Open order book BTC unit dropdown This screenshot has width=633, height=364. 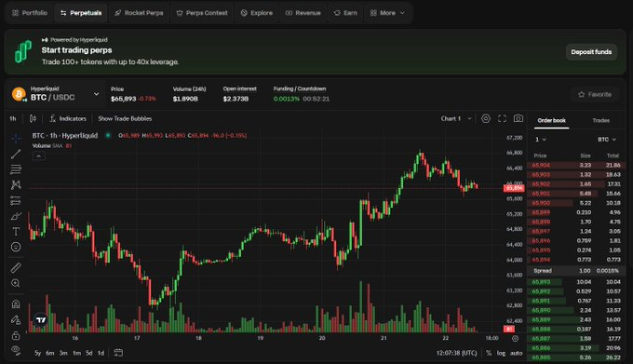tap(607, 140)
